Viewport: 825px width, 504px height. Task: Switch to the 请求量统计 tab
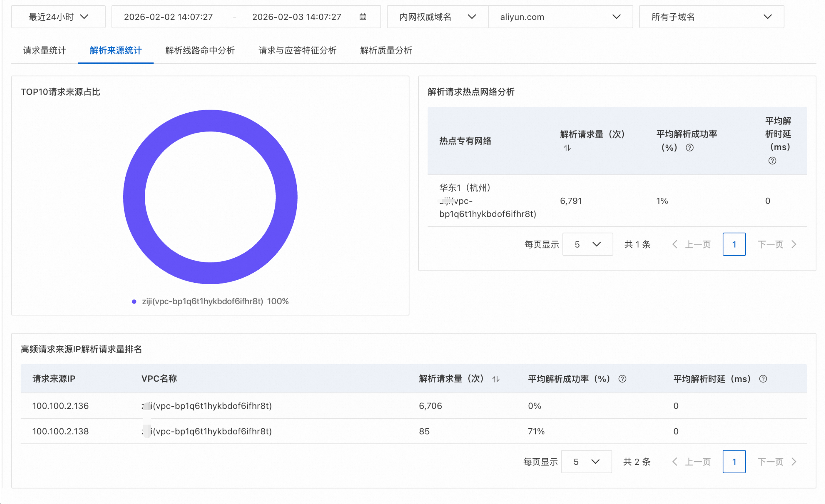coord(44,50)
